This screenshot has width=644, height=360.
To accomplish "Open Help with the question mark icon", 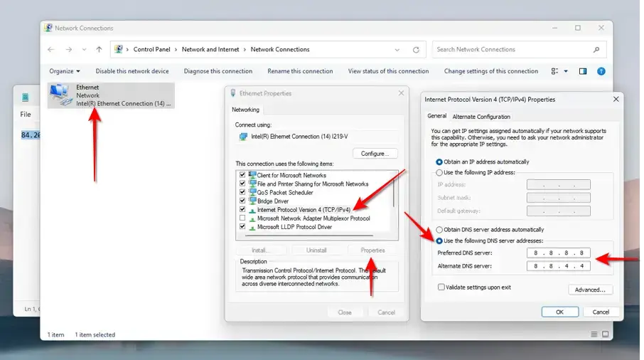I will pos(601,71).
